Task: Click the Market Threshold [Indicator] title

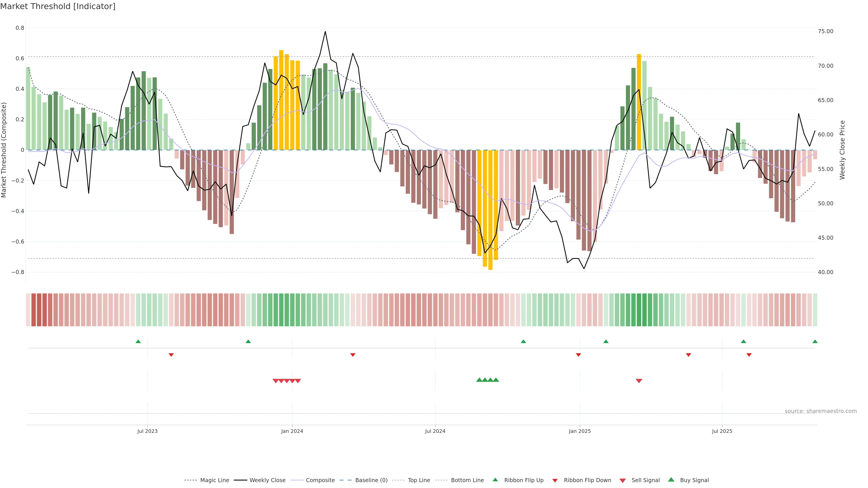Action: [58, 6]
